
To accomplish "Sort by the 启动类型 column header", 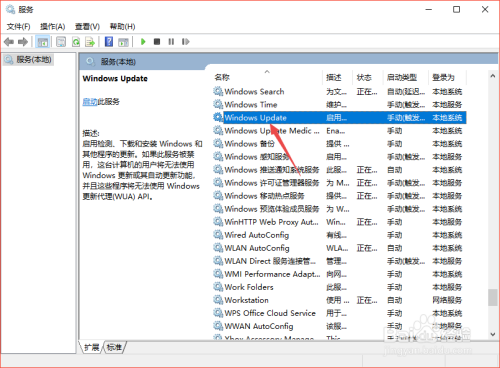I will pos(402,77).
